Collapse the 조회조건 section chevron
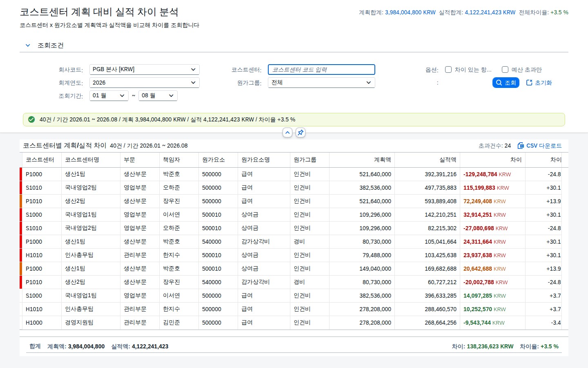This screenshot has height=368, width=588. [x=28, y=45]
